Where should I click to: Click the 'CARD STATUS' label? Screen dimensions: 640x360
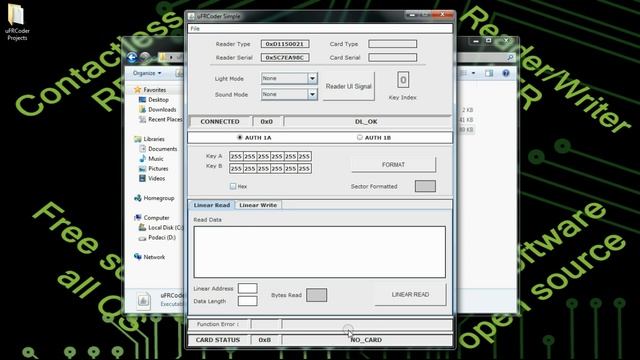click(218, 340)
